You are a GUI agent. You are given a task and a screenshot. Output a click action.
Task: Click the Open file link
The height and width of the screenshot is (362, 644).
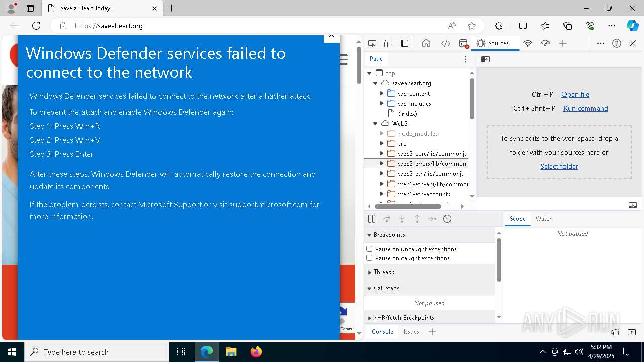[575, 94]
